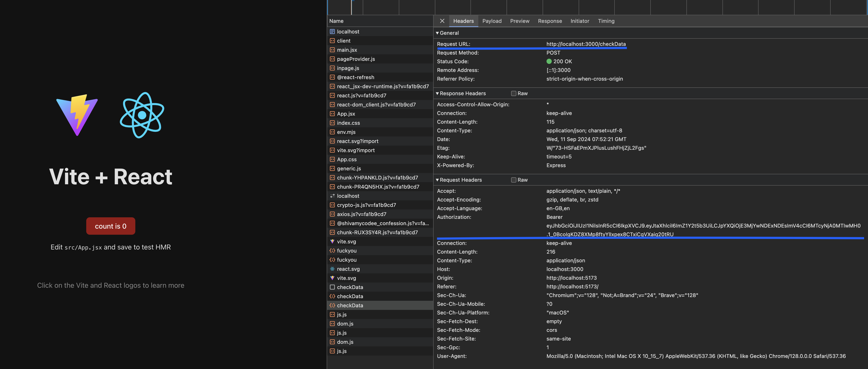Enable Raw view for Request Headers
The image size is (868, 369).
(514, 180)
